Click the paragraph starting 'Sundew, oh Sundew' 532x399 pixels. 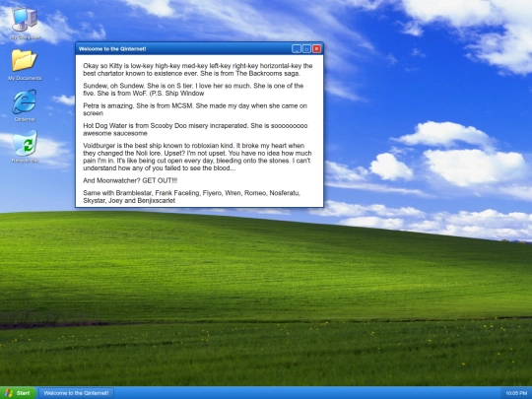[193, 90]
